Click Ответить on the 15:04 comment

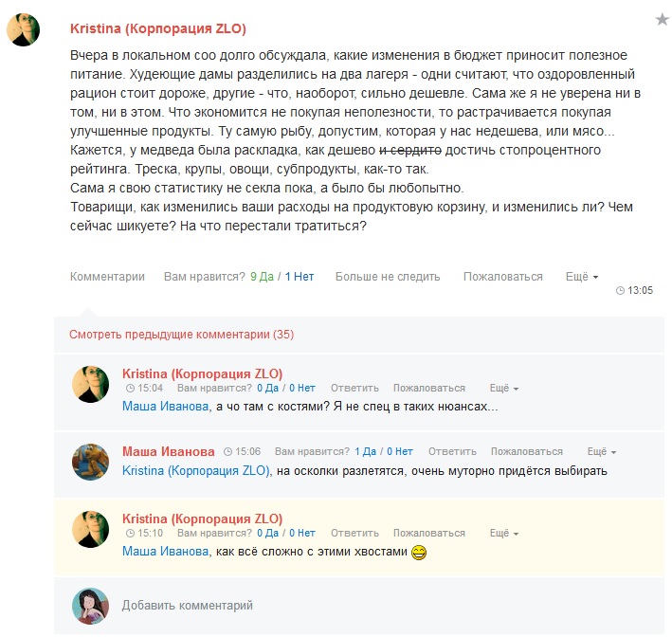pyautogui.click(x=354, y=388)
